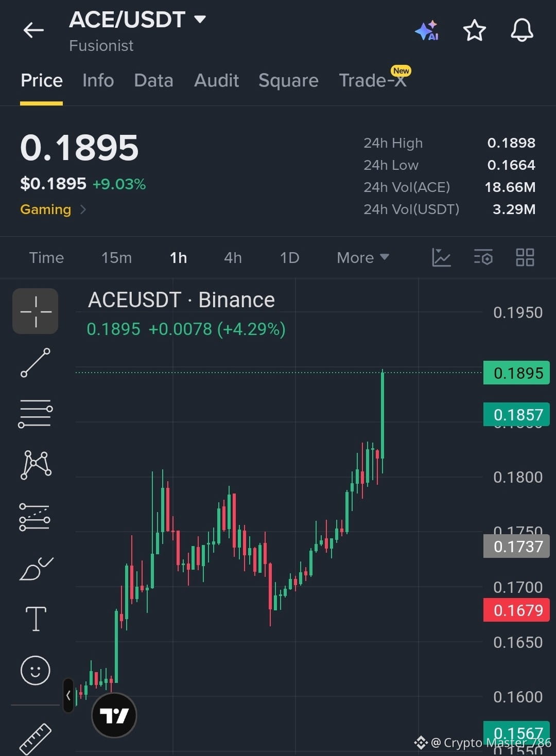556x756 pixels.
Task: Toggle the price alert bell icon
Action: point(522,30)
